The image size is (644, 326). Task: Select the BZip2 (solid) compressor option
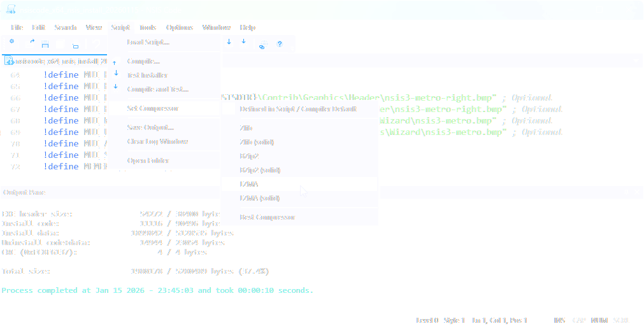pyautogui.click(x=299, y=170)
